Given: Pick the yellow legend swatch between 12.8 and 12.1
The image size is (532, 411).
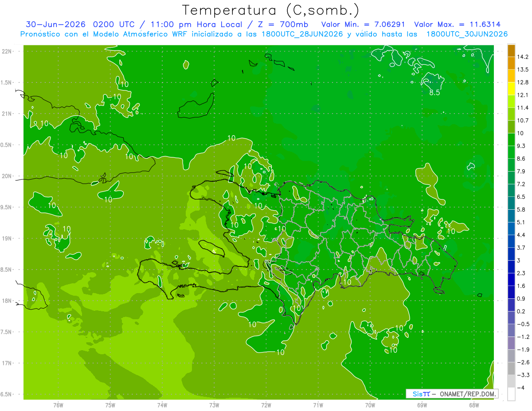Looking at the screenshot, I should tap(511, 89).
